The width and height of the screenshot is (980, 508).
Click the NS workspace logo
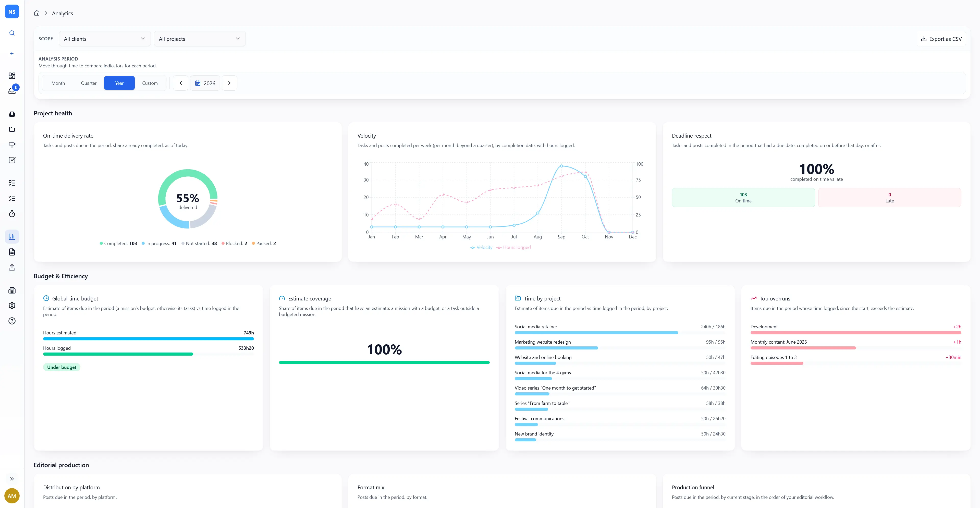(12, 12)
